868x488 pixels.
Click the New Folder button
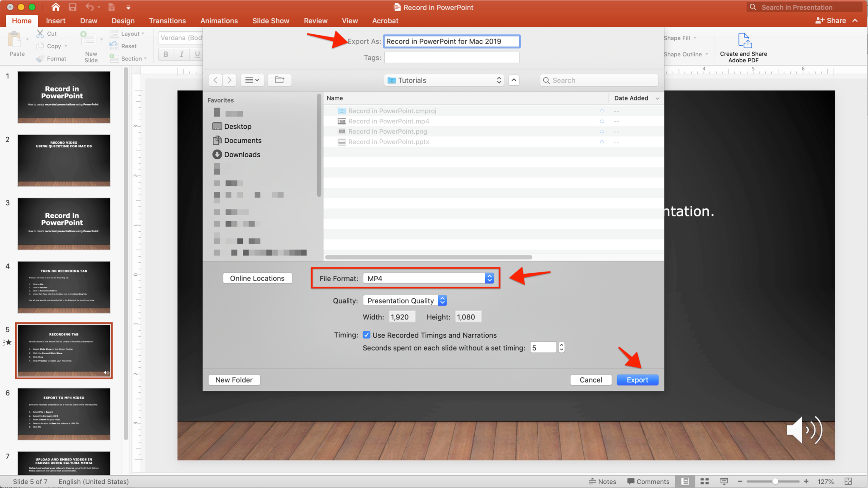pyautogui.click(x=234, y=380)
